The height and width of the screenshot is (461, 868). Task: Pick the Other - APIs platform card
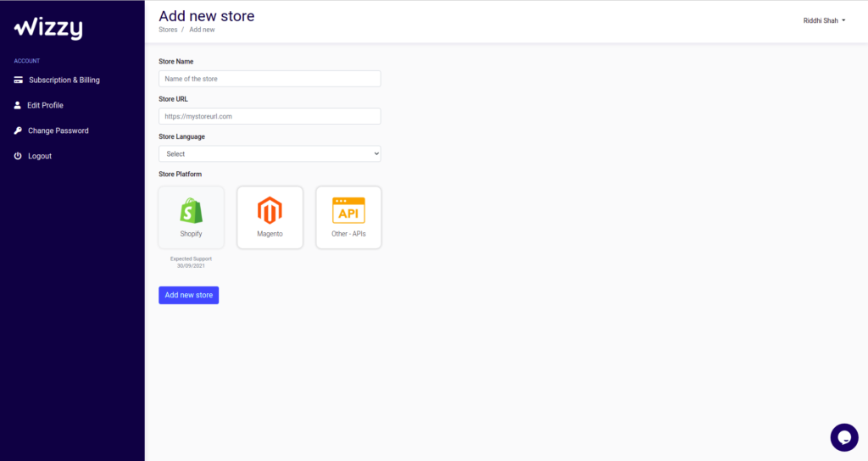point(348,218)
